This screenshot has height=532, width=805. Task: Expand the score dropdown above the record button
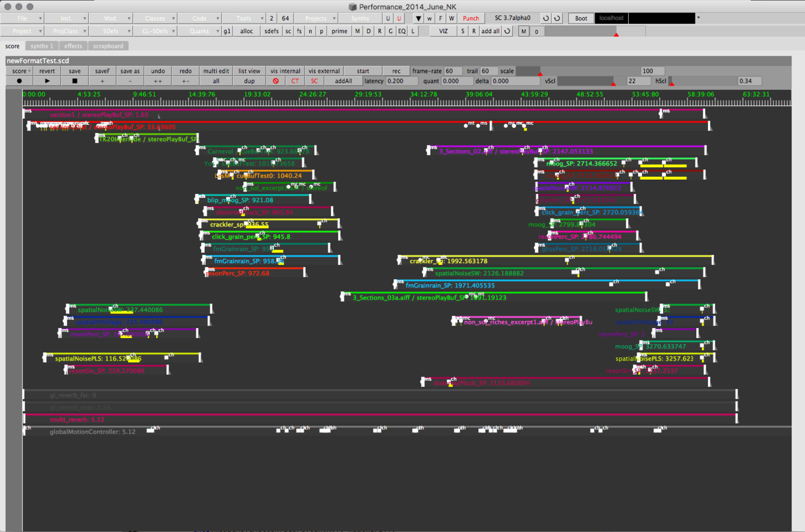(x=20, y=70)
